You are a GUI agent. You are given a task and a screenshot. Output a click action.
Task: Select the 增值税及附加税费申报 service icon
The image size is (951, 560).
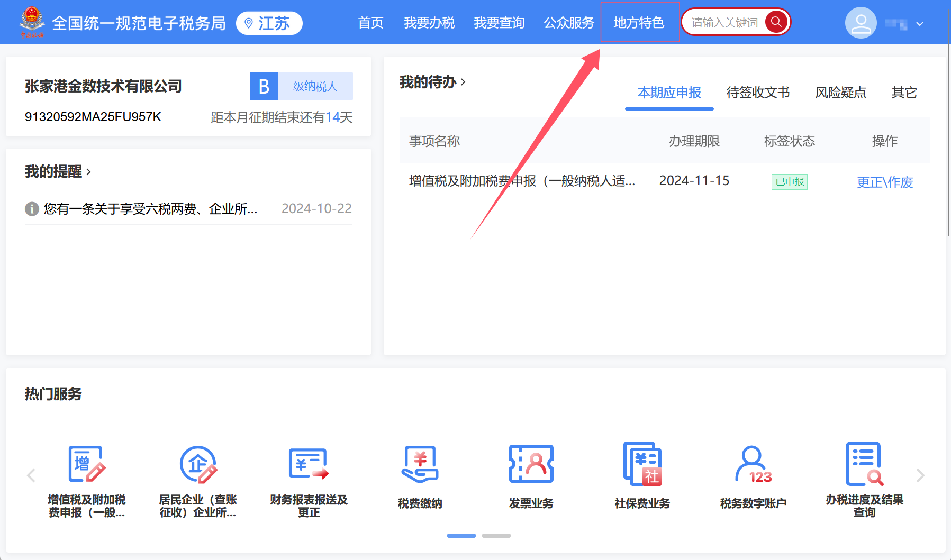coord(86,465)
